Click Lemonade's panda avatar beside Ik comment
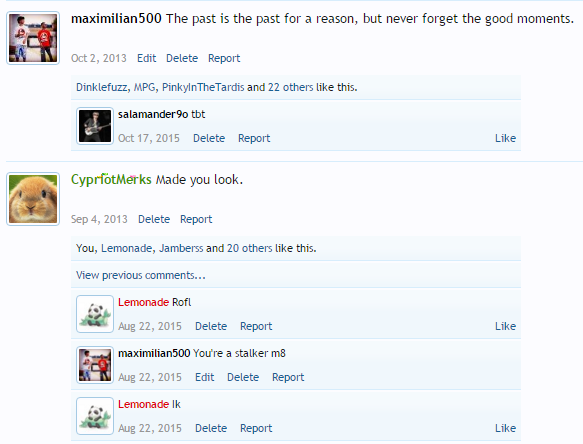The image size is (583, 444). pos(95,416)
